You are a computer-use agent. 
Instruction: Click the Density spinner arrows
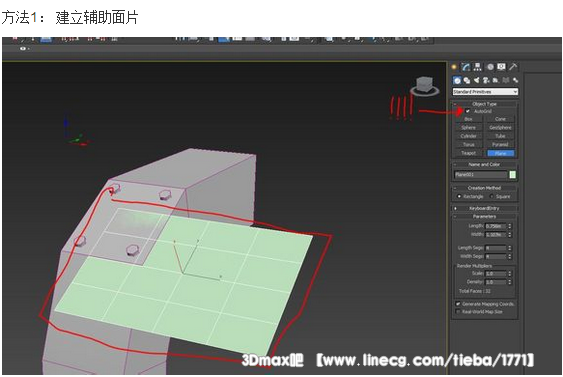510,282
